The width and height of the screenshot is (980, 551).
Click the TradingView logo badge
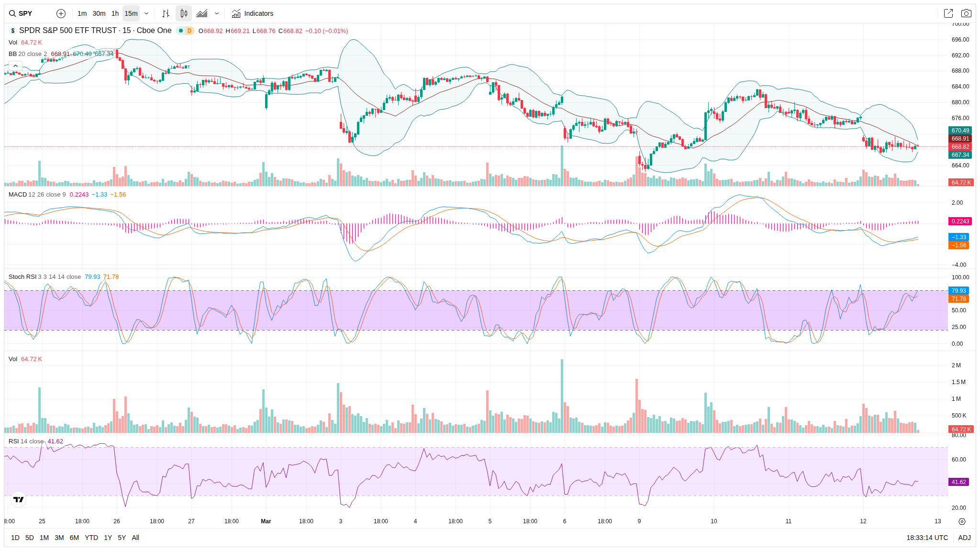(19, 499)
